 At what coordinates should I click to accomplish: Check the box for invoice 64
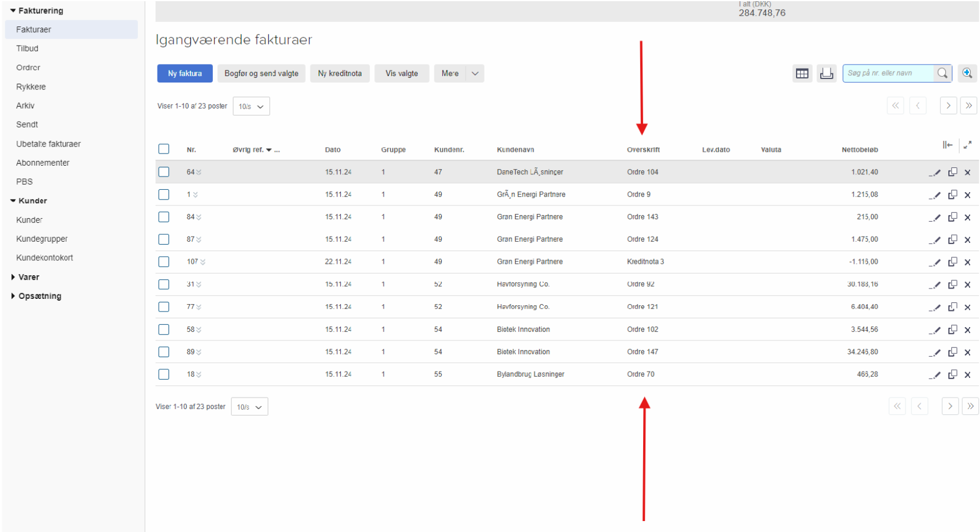(164, 172)
